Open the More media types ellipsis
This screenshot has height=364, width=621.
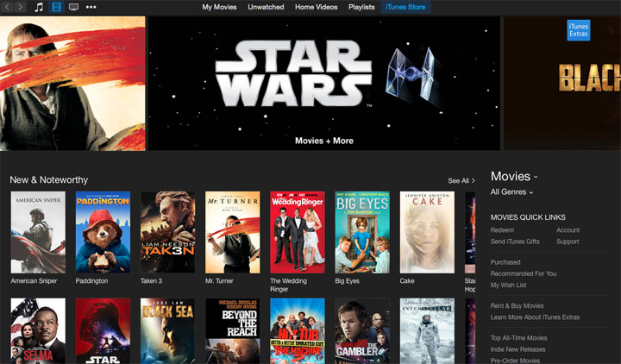[x=91, y=7]
